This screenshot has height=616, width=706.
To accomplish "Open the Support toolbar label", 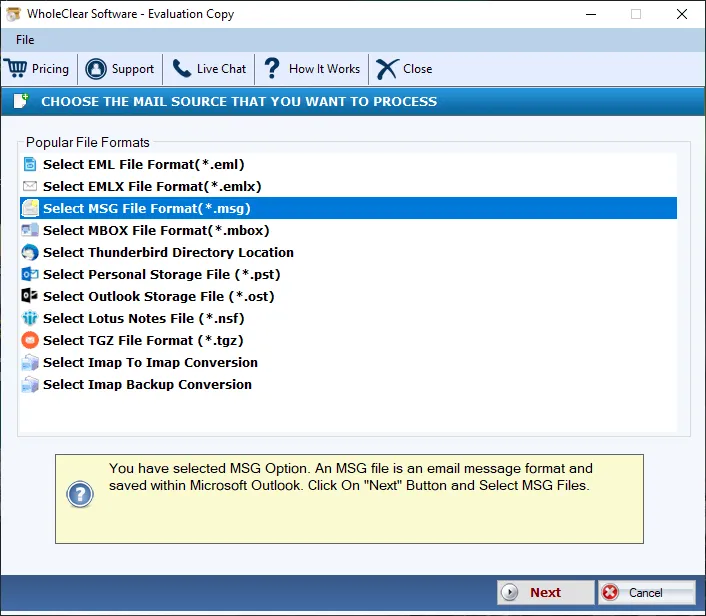I will [x=132, y=69].
